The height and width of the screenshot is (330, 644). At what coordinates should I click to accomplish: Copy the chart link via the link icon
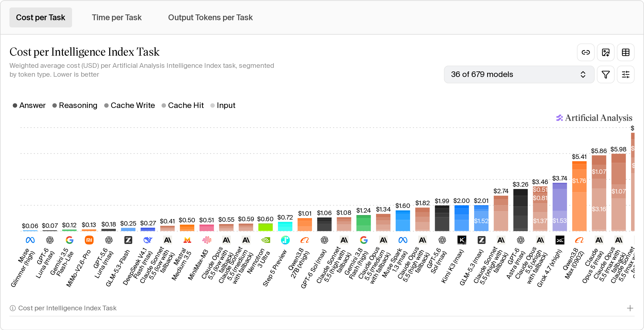click(x=586, y=52)
